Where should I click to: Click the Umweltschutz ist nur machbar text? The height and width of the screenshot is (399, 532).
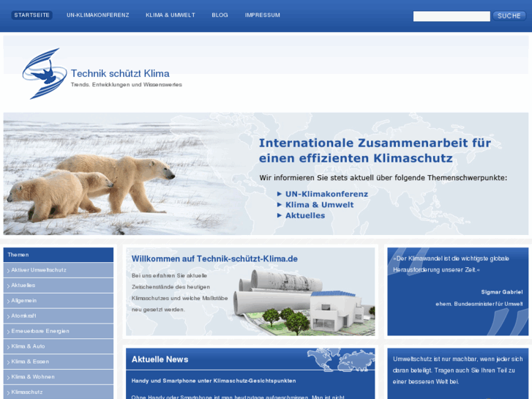coord(457,370)
